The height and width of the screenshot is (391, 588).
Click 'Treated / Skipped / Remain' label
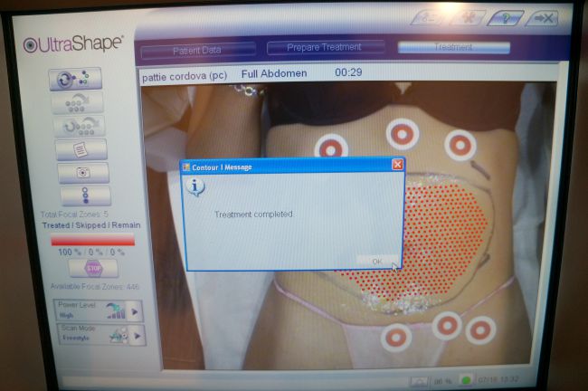91,225
